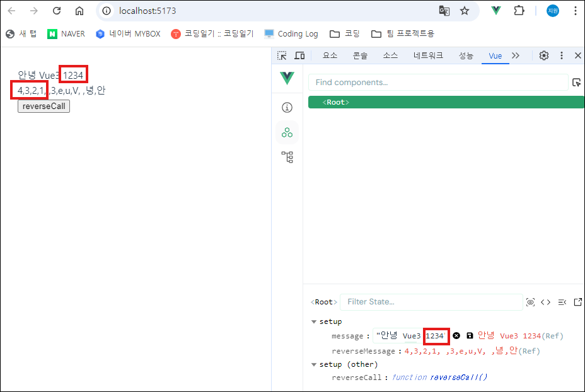This screenshot has width=585, height=392.
Task: Open the Extensions puzzle menu
Action: [x=519, y=11]
